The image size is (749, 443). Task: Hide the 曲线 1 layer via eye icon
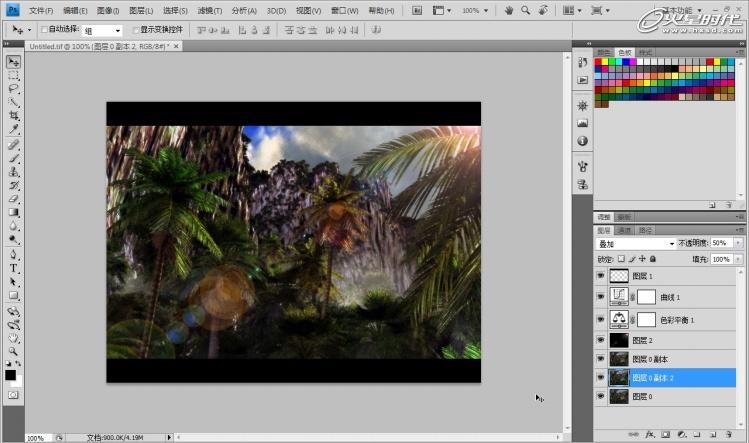pos(600,297)
